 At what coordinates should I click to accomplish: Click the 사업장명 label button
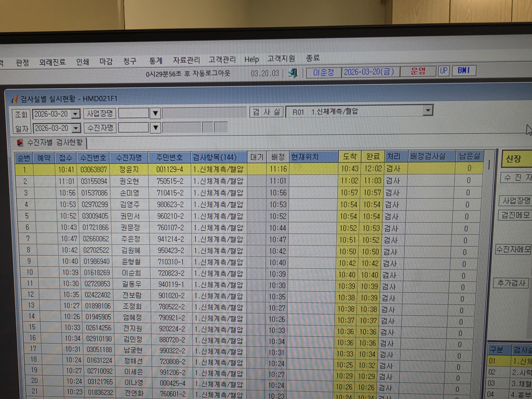(x=100, y=114)
